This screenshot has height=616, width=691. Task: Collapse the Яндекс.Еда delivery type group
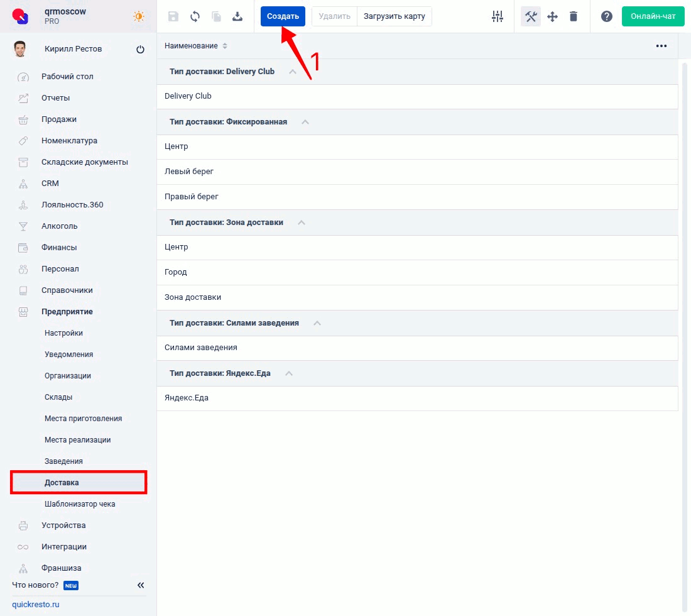pyautogui.click(x=289, y=373)
